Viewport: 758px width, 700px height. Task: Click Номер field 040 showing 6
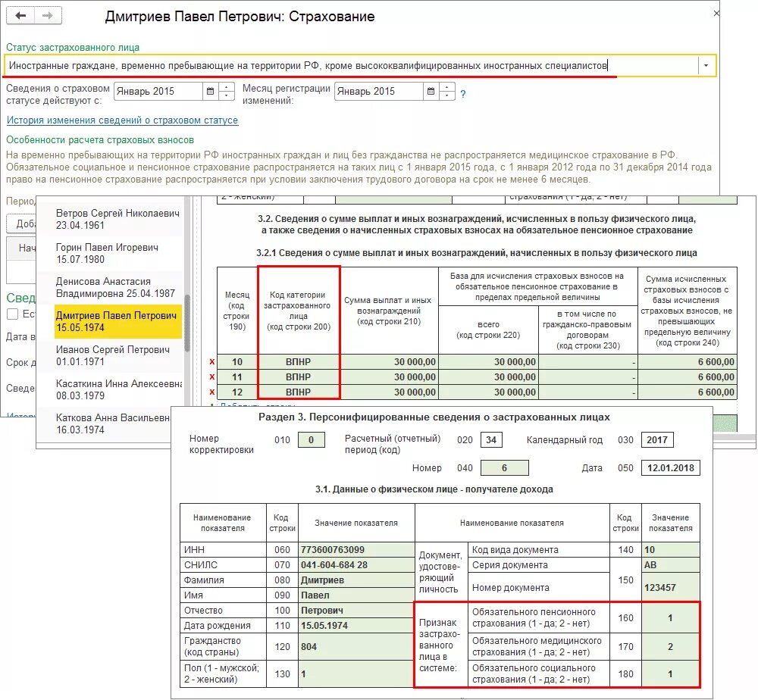pos(504,467)
